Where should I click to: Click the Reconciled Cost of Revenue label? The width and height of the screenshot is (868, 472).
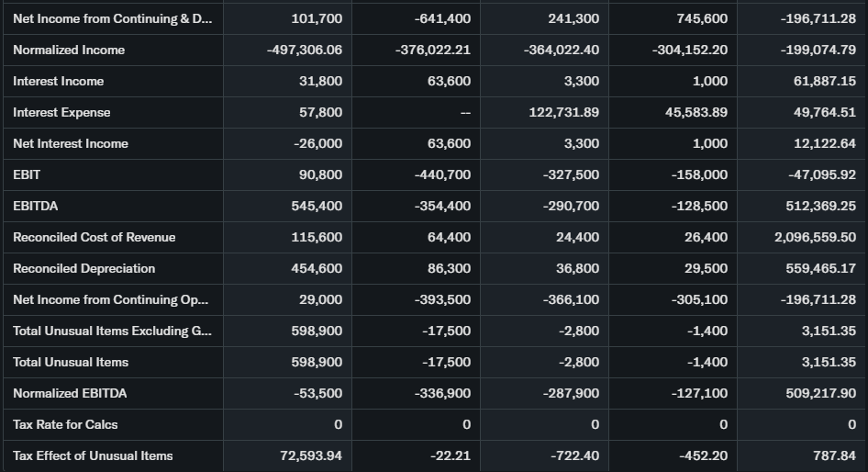coord(94,237)
